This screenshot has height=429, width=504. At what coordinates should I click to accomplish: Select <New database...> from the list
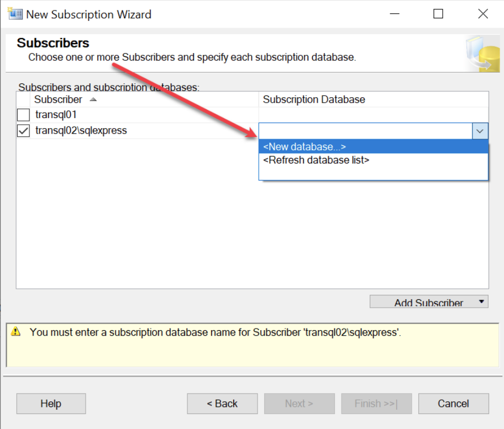tap(373, 147)
